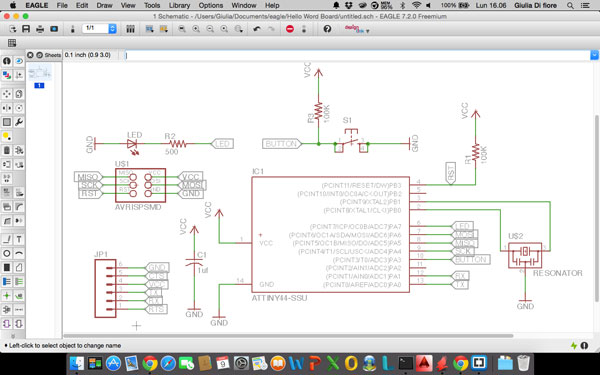Select the Mirror tool
This screenshot has width=600, height=375.
pyautogui.click(x=7, y=108)
